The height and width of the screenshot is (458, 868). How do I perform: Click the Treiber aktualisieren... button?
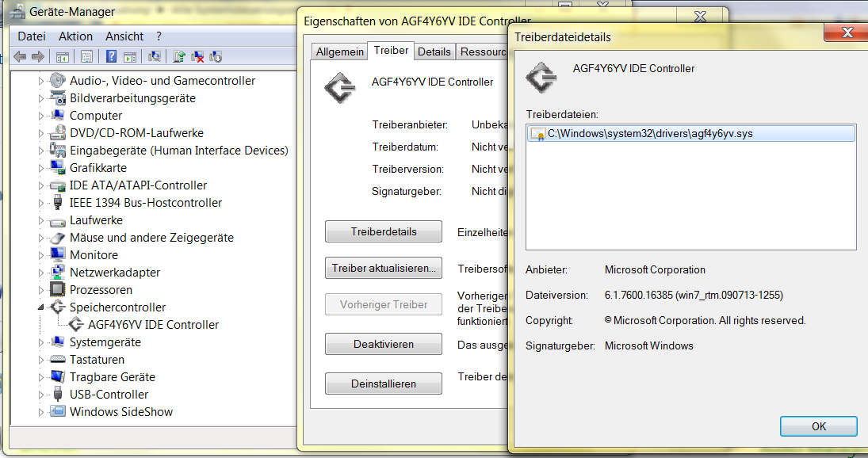(384, 269)
